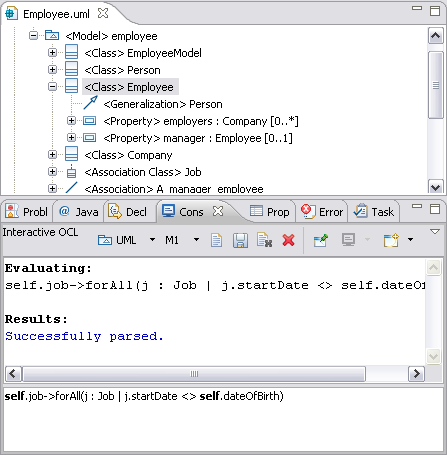
Task: Click the red X close console icon
Action: coord(288,240)
